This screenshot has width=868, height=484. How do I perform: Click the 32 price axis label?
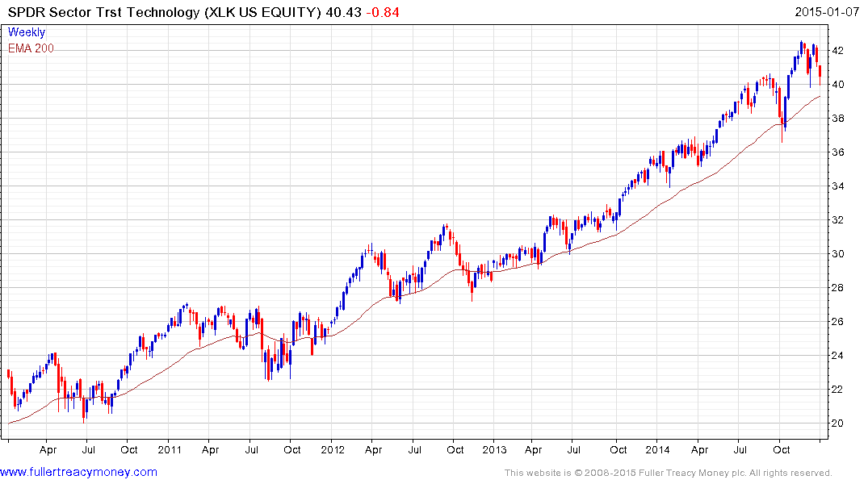click(837, 220)
